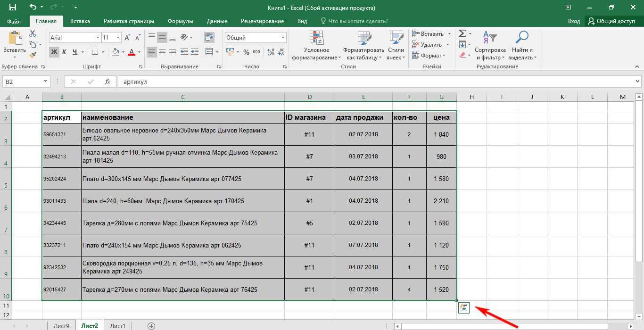
Task: Toggle bold Ж formatting
Action: click(54, 52)
